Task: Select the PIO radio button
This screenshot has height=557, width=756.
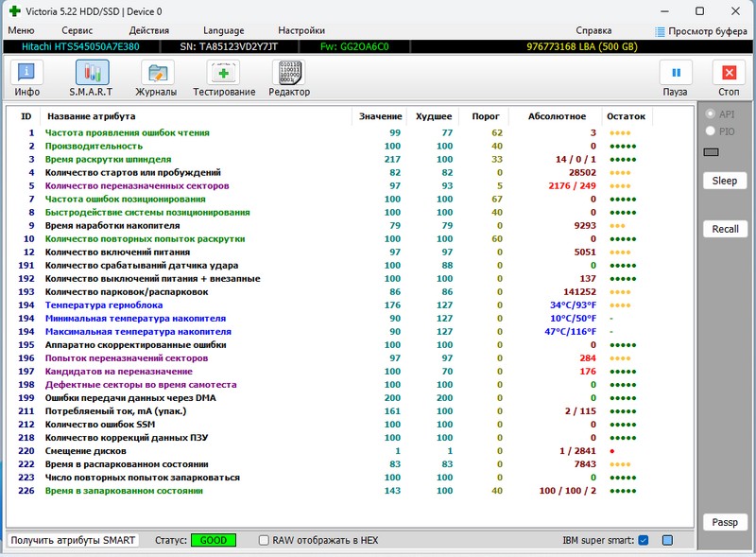Action: (x=711, y=131)
